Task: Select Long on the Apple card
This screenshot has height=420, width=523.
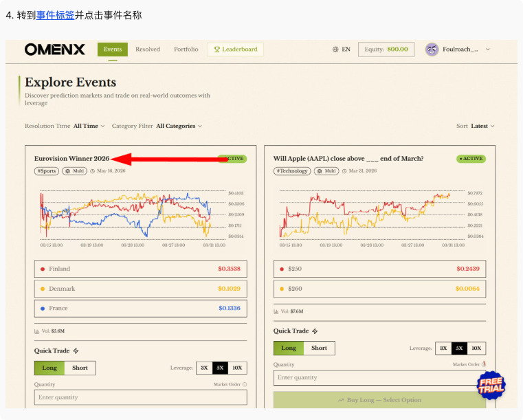Action: 289,348
